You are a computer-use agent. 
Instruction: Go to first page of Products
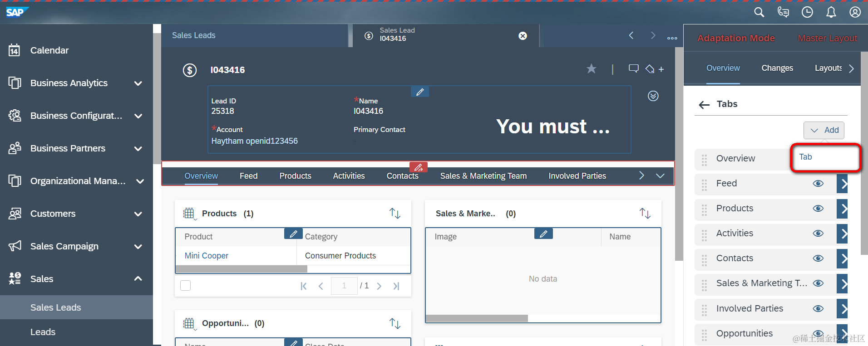(304, 286)
